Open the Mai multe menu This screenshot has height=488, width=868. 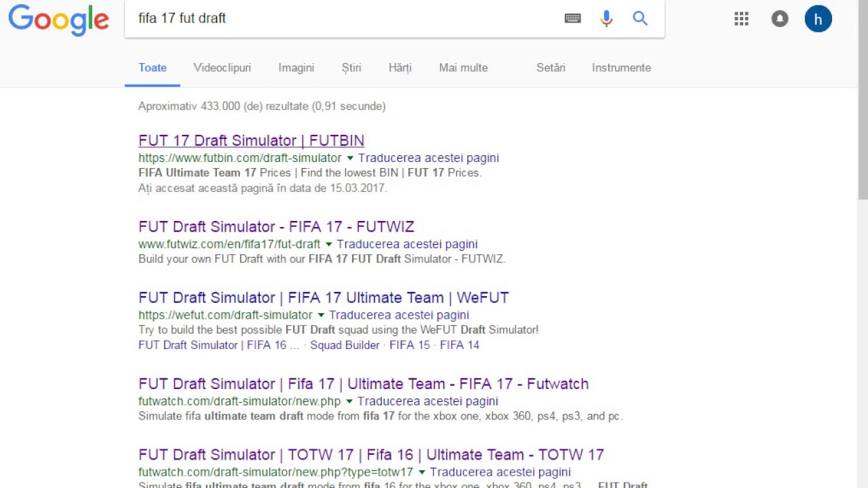(x=463, y=68)
